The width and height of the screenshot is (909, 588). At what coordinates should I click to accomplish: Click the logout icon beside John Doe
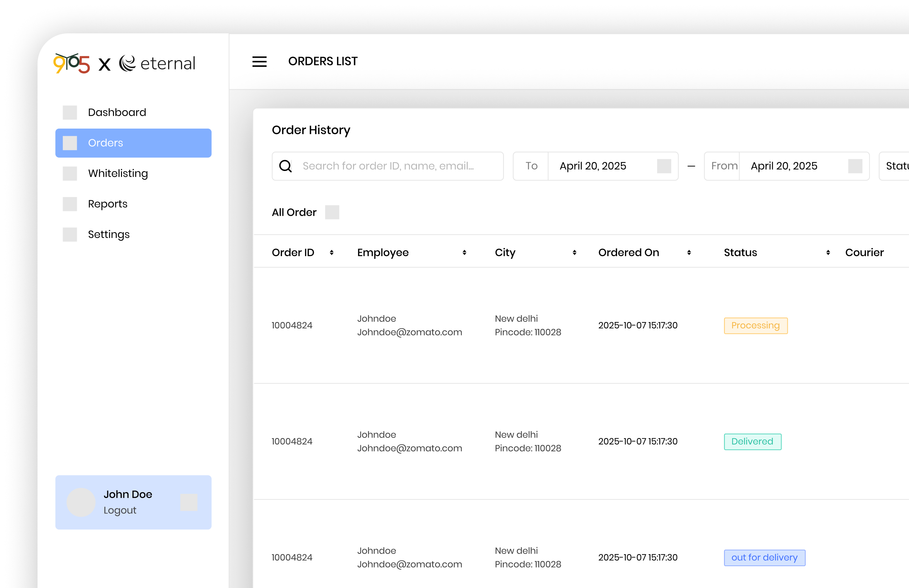[x=189, y=503]
